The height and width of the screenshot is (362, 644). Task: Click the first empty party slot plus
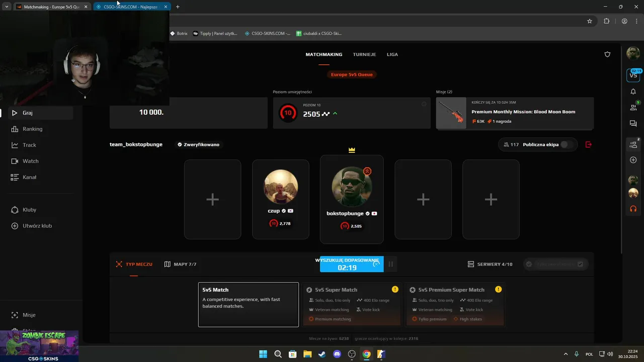pyautogui.click(x=212, y=200)
